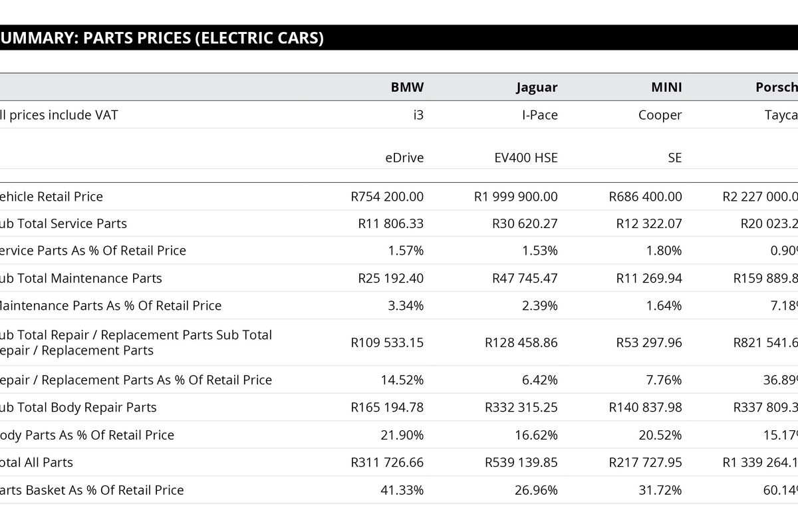Click Jaguar retail price R1 999 900.00
This screenshot has height=532, width=798.
tap(516, 197)
